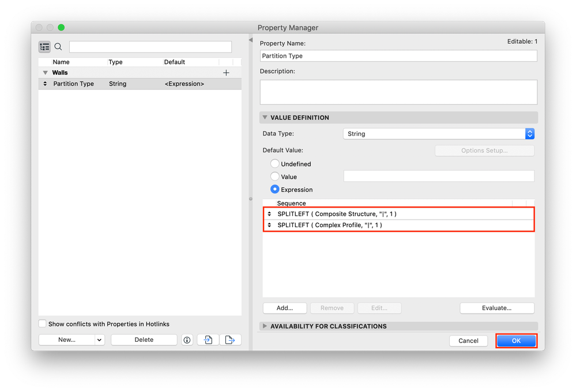This screenshot has height=392, width=576.
Task: Click the New... button
Action: pyautogui.click(x=67, y=340)
